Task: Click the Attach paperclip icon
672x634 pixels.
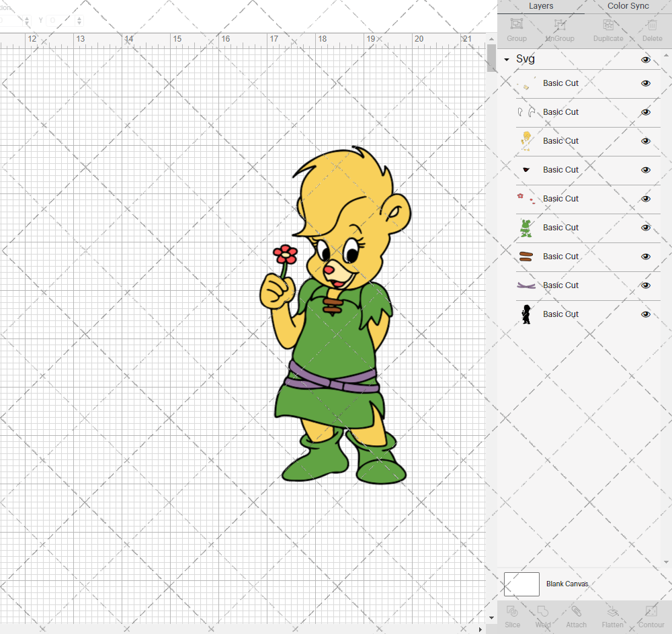Action: tap(576, 611)
